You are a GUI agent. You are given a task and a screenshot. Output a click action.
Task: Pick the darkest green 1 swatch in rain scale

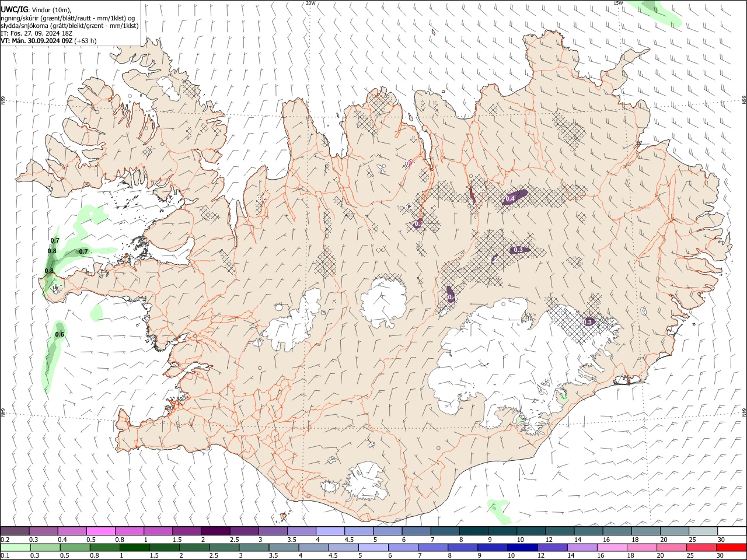[x=134, y=548]
